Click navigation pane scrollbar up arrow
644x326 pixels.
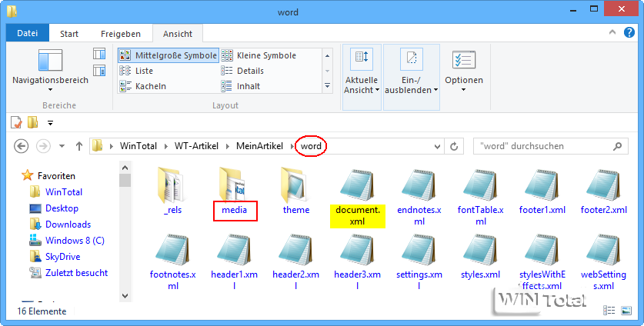pos(125,168)
